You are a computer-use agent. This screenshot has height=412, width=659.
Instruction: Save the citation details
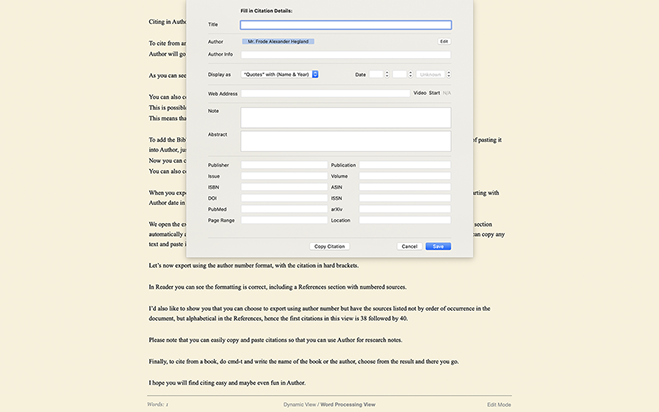[x=438, y=245]
